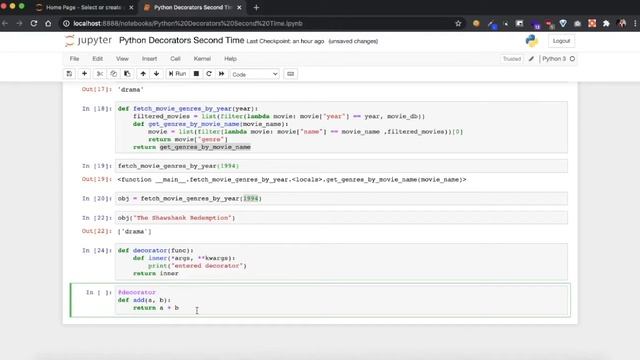Click the Trusted notebook indicator
The height and width of the screenshot is (360, 640).
(512, 59)
